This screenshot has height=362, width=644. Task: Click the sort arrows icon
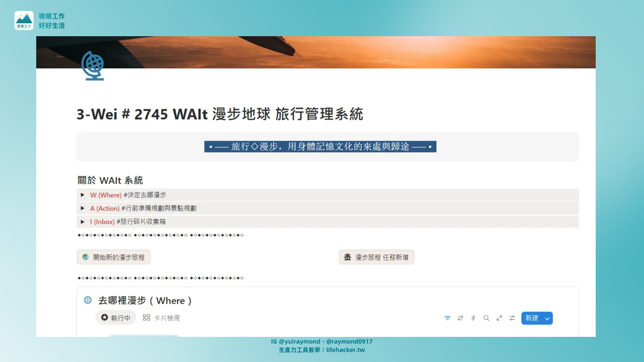click(x=460, y=318)
